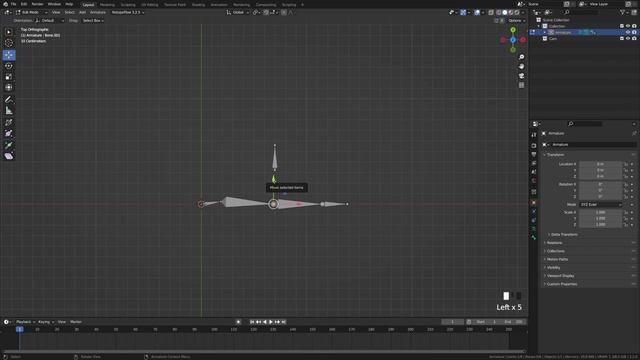This screenshot has height=360, width=640.
Task: Toggle camera view icon in viewport
Action: [521, 76]
